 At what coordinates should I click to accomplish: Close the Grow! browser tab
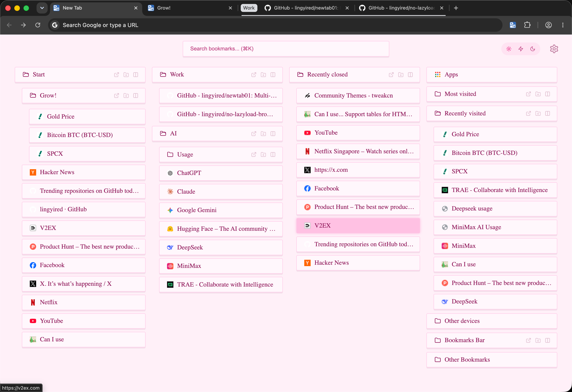[x=230, y=8]
